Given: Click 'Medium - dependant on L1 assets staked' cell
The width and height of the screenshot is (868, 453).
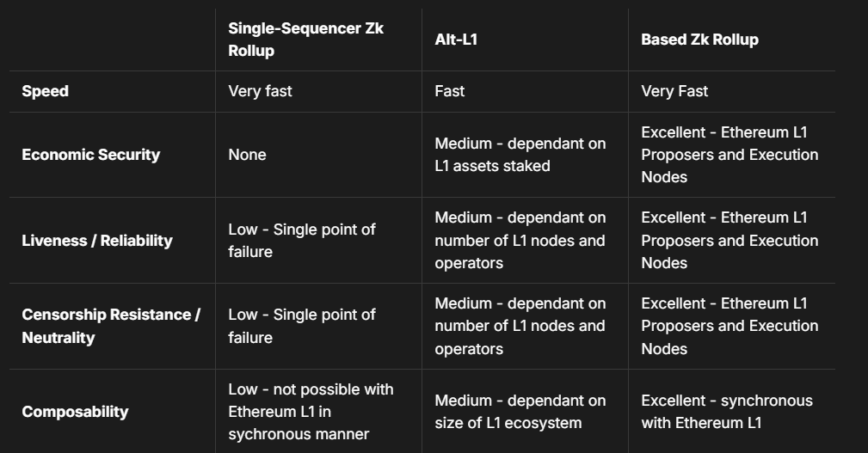Looking at the screenshot, I should 520,155.
